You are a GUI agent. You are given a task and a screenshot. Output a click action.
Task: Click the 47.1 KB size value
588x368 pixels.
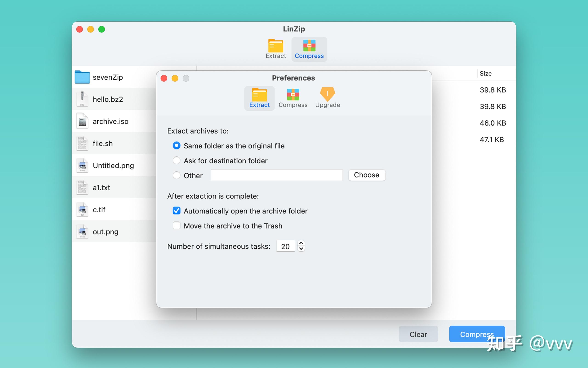tap(492, 139)
